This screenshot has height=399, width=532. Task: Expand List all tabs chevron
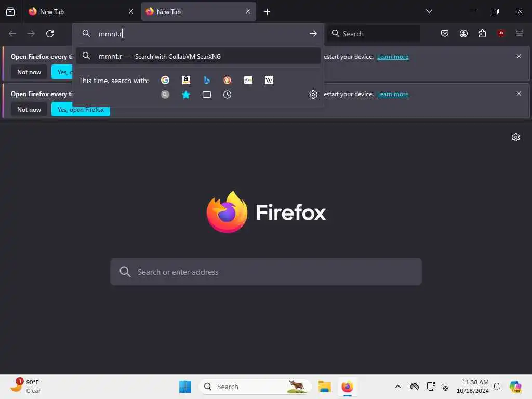click(429, 11)
